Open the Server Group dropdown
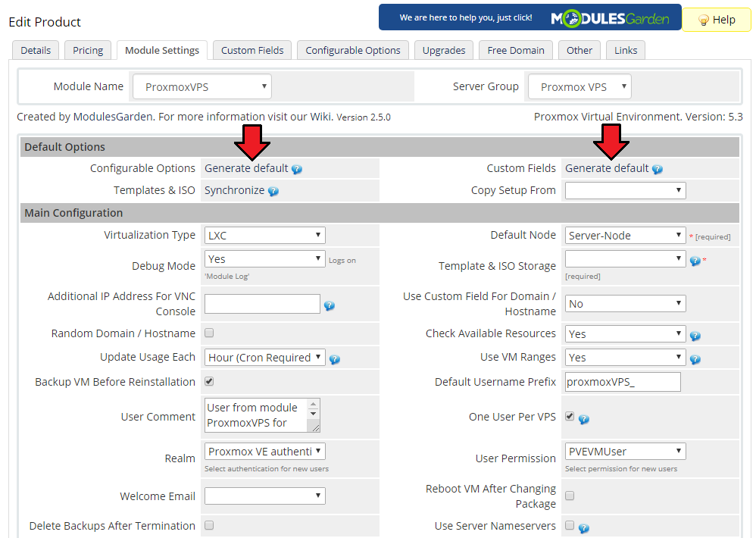The height and width of the screenshot is (538, 756). click(x=579, y=87)
